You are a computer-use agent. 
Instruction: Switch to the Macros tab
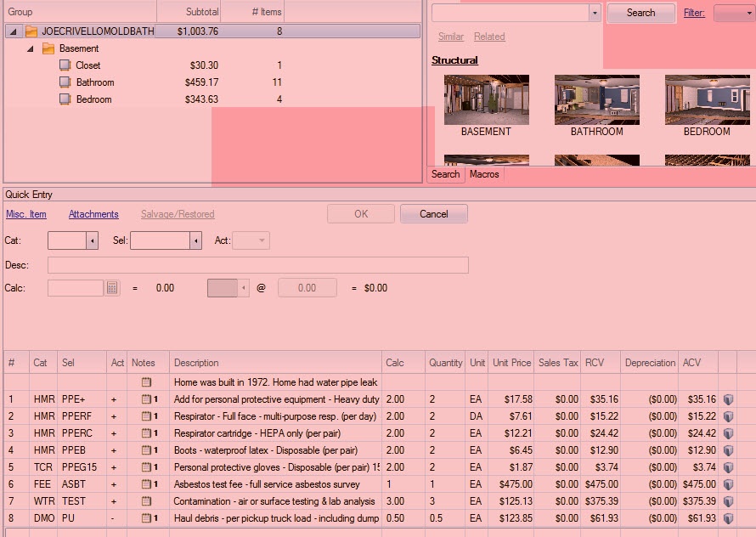coord(484,174)
